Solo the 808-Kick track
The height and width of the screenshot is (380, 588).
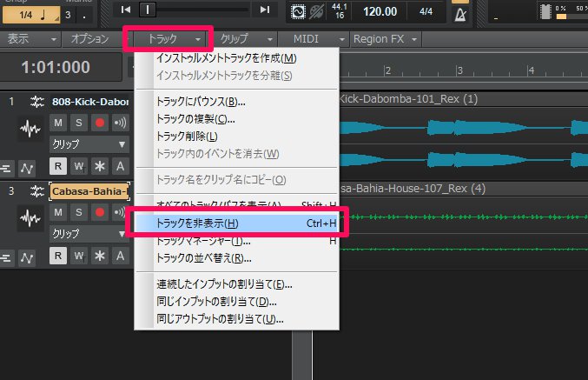(x=79, y=123)
